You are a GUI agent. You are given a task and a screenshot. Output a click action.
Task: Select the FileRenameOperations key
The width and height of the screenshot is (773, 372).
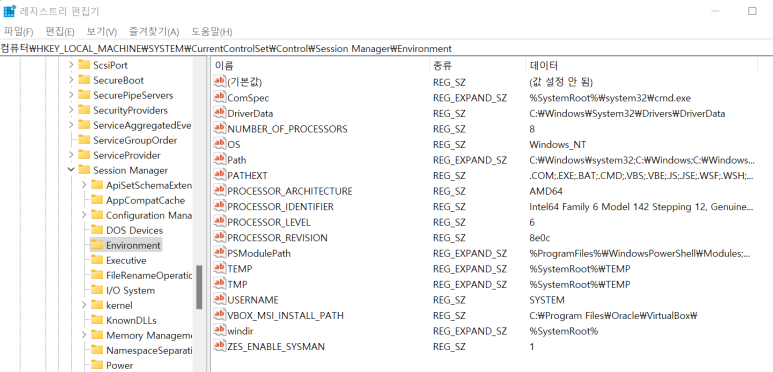pos(148,275)
